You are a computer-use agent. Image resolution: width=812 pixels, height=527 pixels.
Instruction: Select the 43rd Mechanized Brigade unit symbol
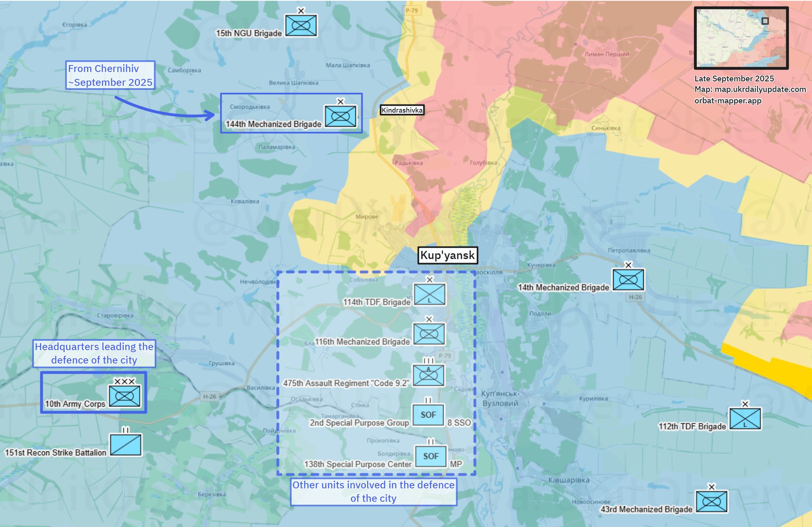tap(711, 502)
